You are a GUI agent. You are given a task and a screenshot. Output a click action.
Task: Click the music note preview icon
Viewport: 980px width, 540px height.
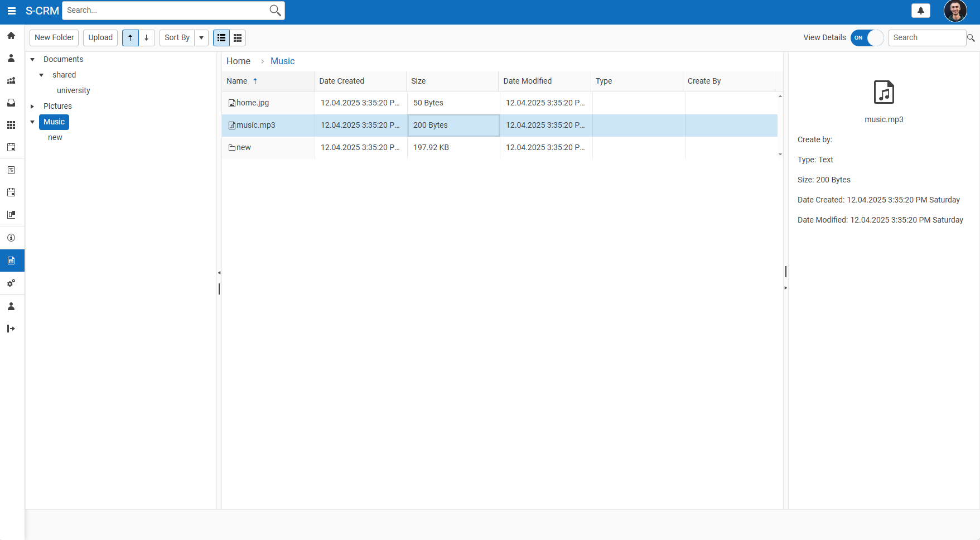point(884,92)
